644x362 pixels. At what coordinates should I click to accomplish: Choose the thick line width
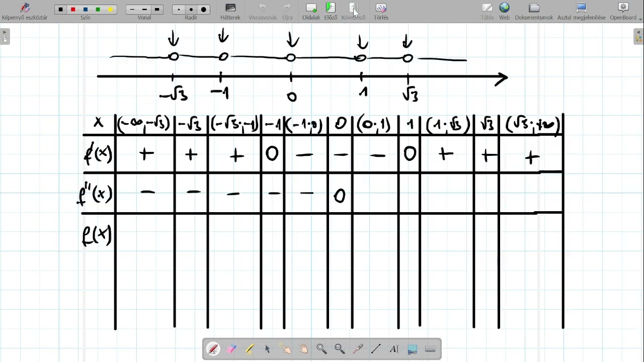157,10
